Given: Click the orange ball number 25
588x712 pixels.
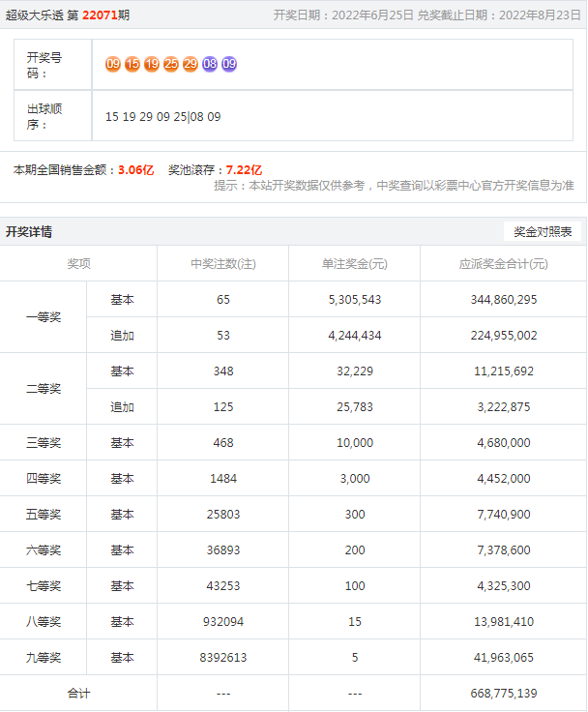Looking at the screenshot, I should pyautogui.click(x=171, y=64).
